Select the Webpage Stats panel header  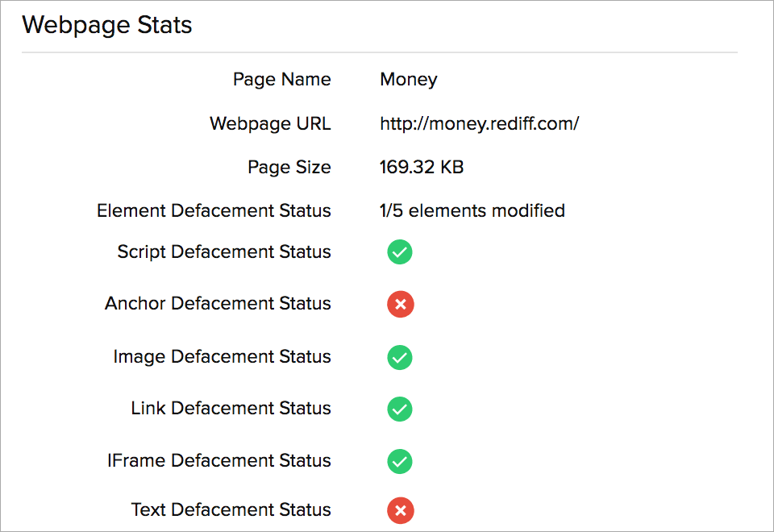pos(108,25)
